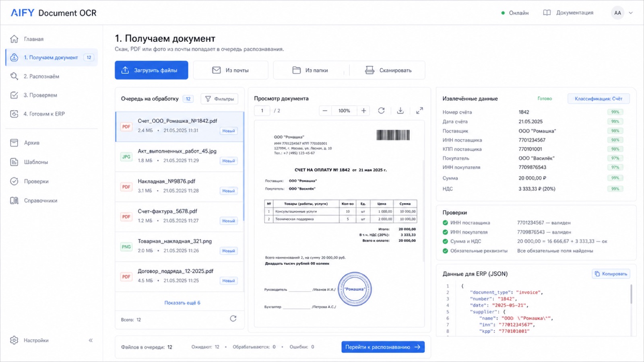The image size is (644, 362).
Task: Click Загрузить файлы button
Action: [151, 70]
